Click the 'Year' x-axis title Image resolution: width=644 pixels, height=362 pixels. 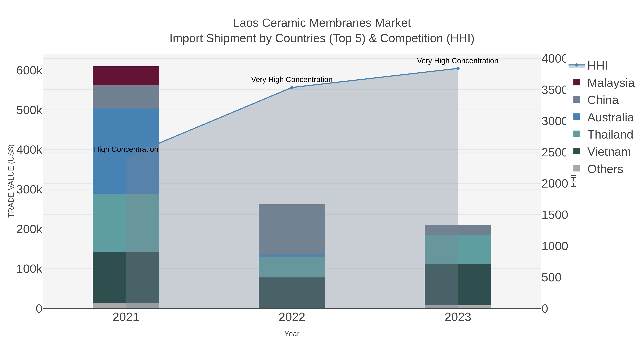pyautogui.click(x=292, y=334)
